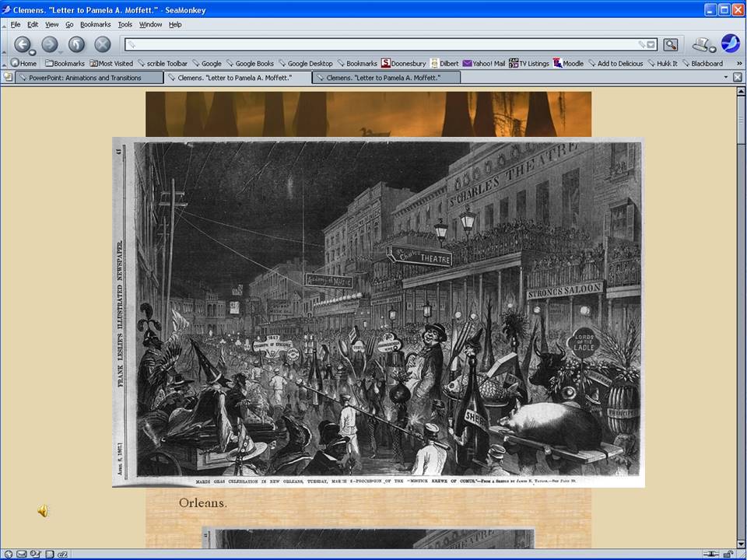The width and height of the screenshot is (747, 560).
Task: Open the TV Listings bookmark
Action: click(x=529, y=63)
